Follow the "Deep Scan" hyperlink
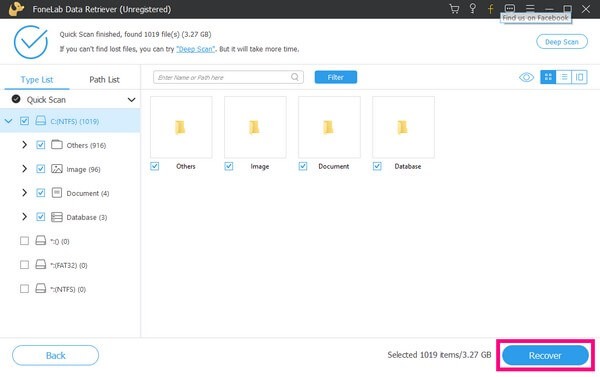The height and width of the screenshot is (377, 600). 196,49
